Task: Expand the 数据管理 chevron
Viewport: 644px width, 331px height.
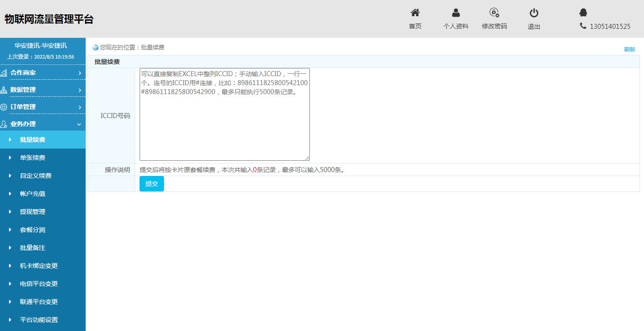Action: click(80, 90)
